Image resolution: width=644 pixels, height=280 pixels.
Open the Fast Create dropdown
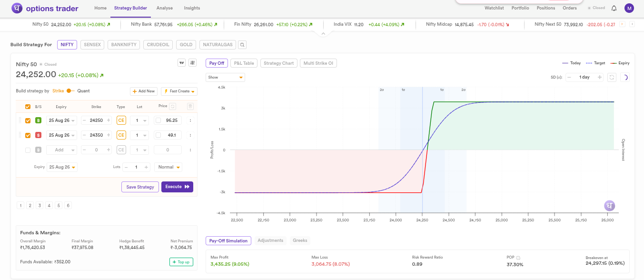[x=179, y=91]
